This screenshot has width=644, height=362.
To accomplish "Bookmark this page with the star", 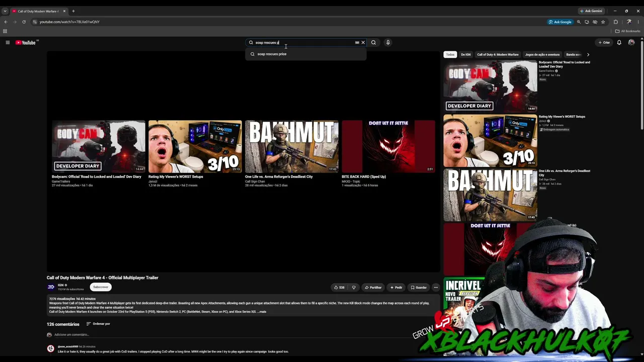I will click(603, 22).
